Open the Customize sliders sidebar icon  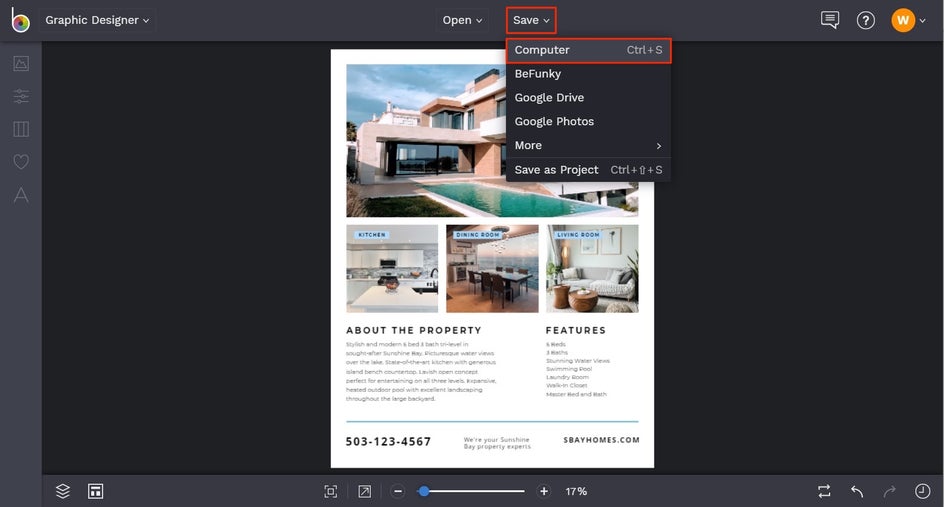tap(21, 96)
